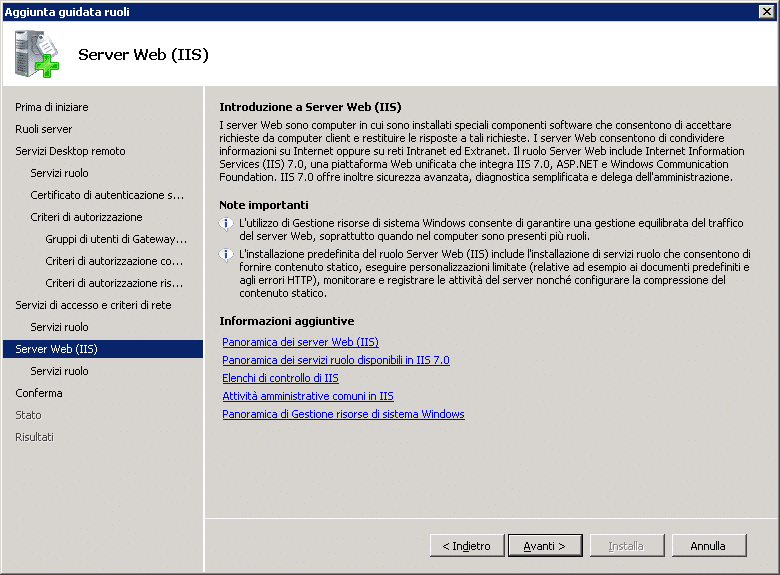This screenshot has height=575, width=780.
Task: Click the disabled Stato step
Action: point(28,415)
